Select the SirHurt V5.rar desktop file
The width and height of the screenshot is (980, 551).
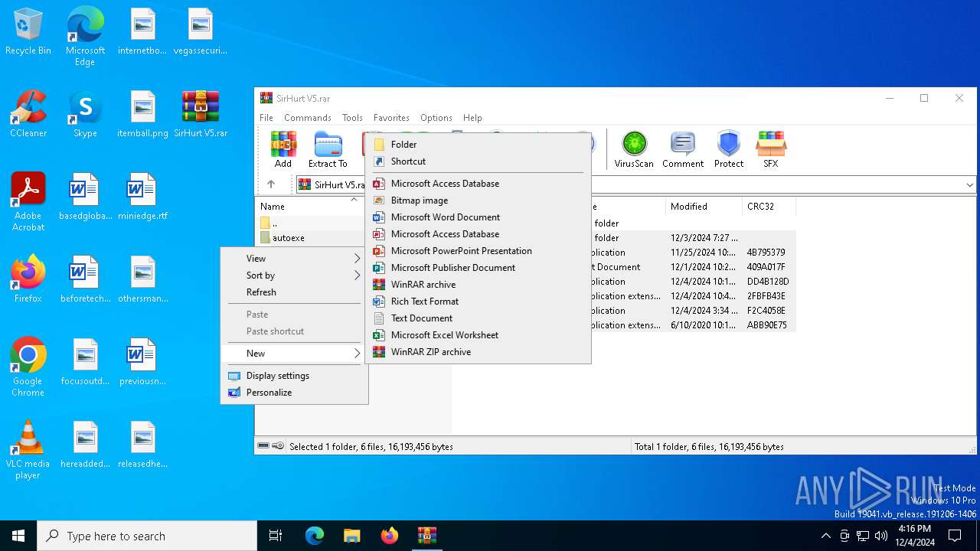201,114
